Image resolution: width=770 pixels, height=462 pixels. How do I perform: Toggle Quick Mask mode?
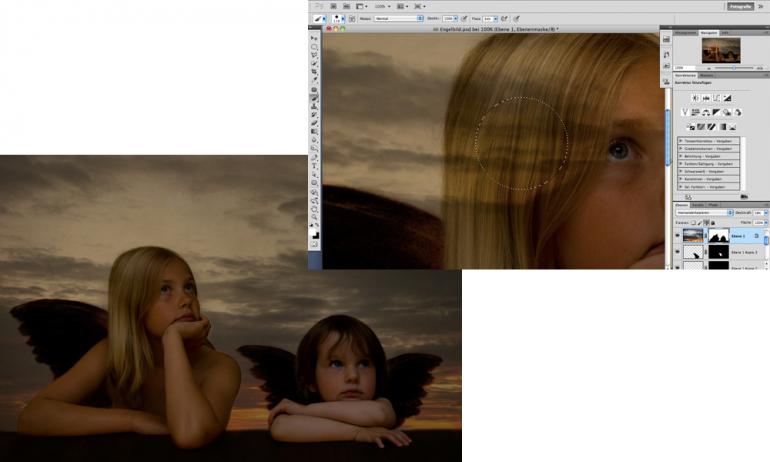click(314, 244)
